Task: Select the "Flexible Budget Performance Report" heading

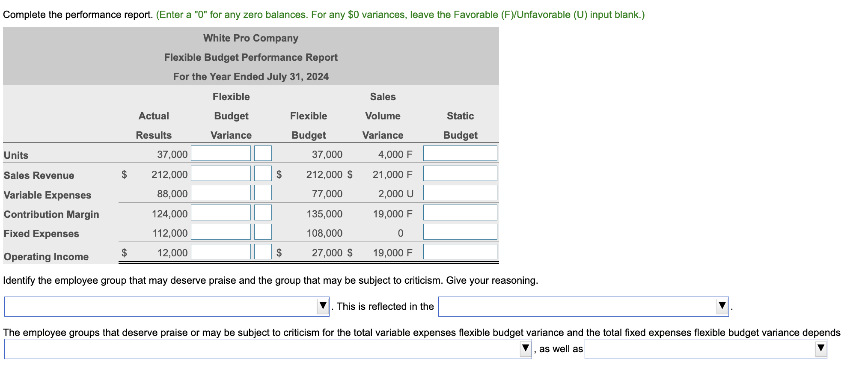Action: coord(251,57)
